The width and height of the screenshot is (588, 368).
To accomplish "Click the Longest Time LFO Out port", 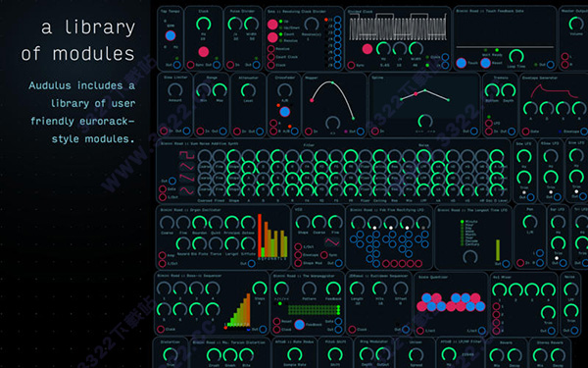I will point(506,264).
